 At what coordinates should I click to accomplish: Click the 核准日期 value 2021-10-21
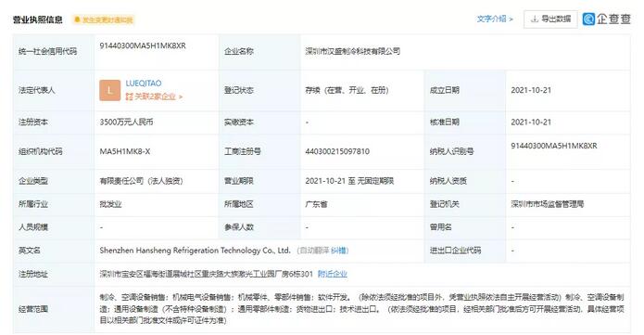point(531,122)
